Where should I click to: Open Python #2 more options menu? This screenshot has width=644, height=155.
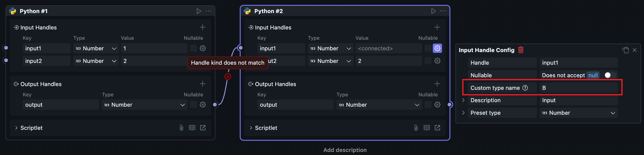coord(443,11)
